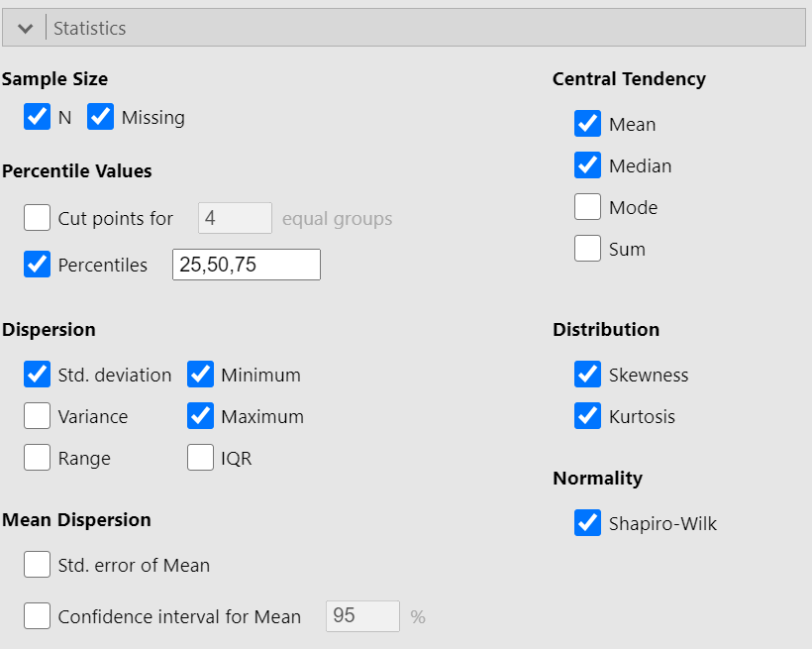The width and height of the screenshot is (812, 649).
Task: Select the Mode checkbox
Action: coord(588,207)
